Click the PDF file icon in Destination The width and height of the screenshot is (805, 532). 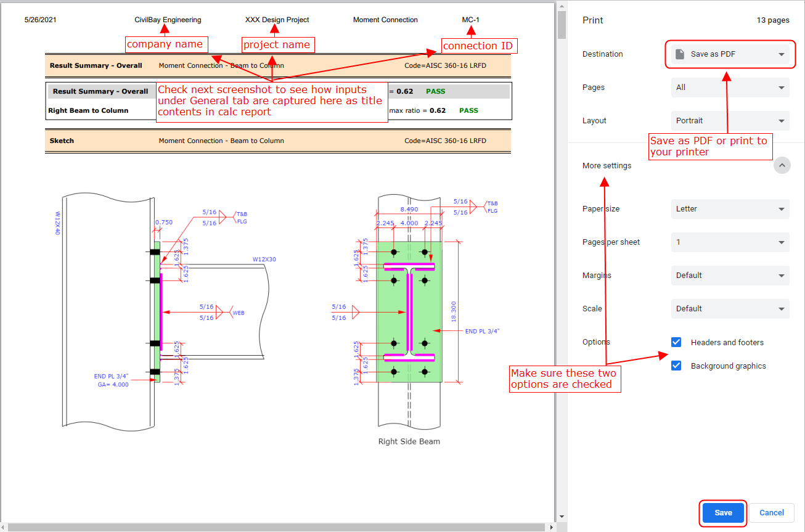click(x=680, y=54)
